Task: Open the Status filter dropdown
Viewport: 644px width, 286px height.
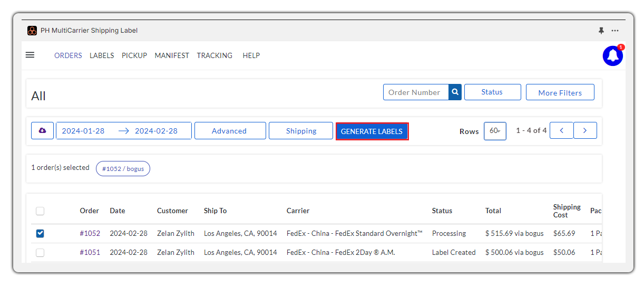Action: coord(492,92)
